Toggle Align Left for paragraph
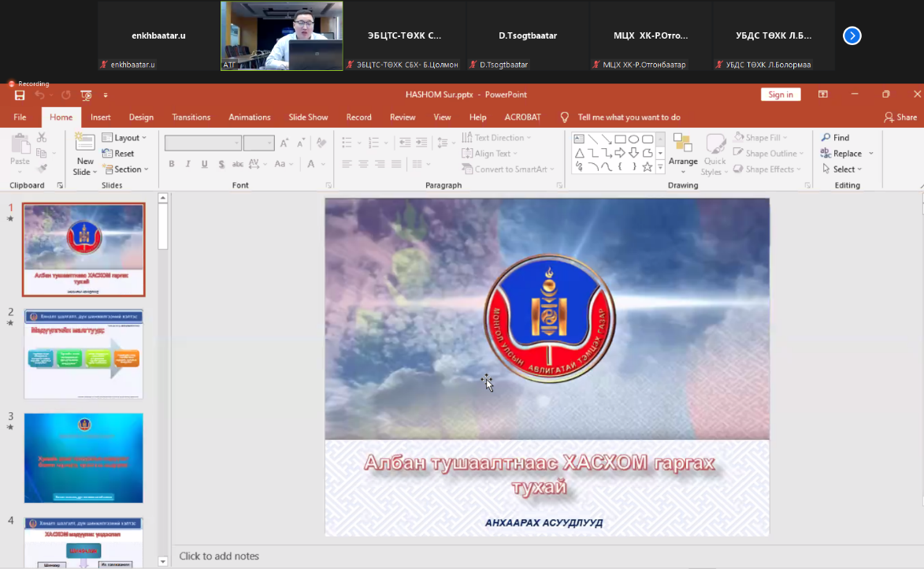 coord(347,164)
